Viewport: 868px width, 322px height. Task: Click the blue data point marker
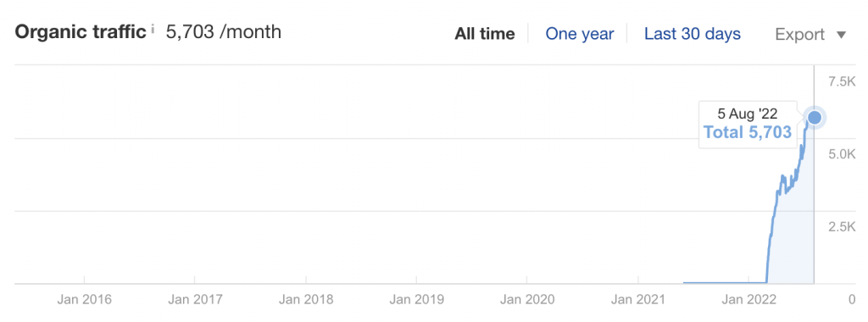click(x=815, y=117)
